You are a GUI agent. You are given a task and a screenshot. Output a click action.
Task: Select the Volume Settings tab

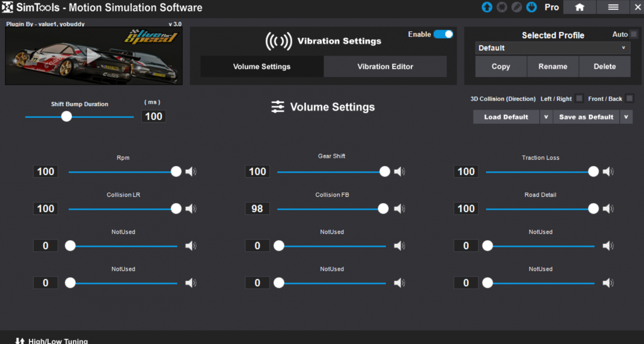pos(262,66)
